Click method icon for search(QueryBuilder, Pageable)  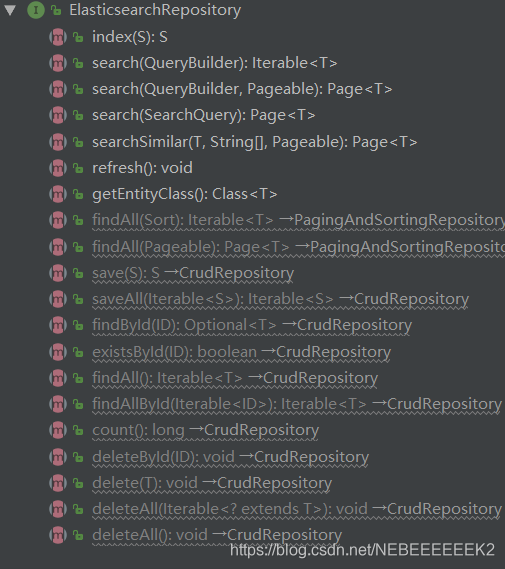[58, 89]
